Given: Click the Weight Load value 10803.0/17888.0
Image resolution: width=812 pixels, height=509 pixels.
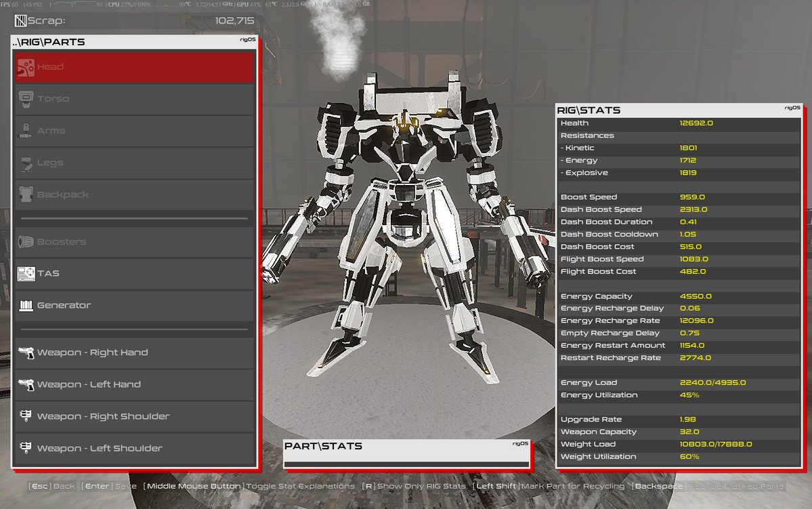Looking at the screenshot, I should (716, 444).
